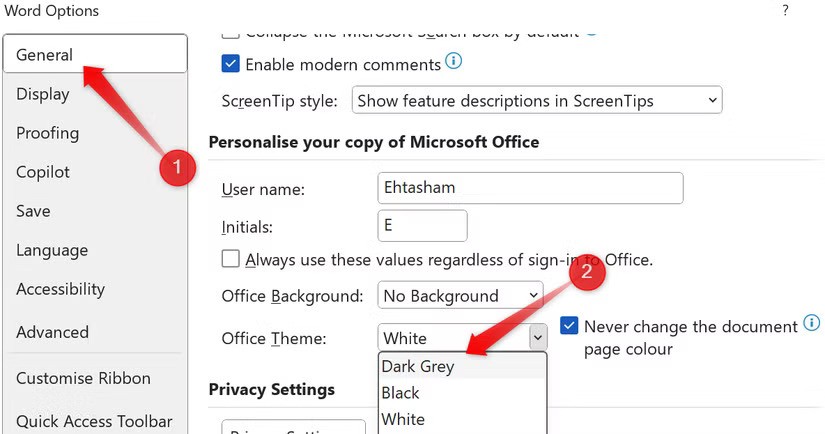Click the Office Theme dropdown arrow

(538, 337)
